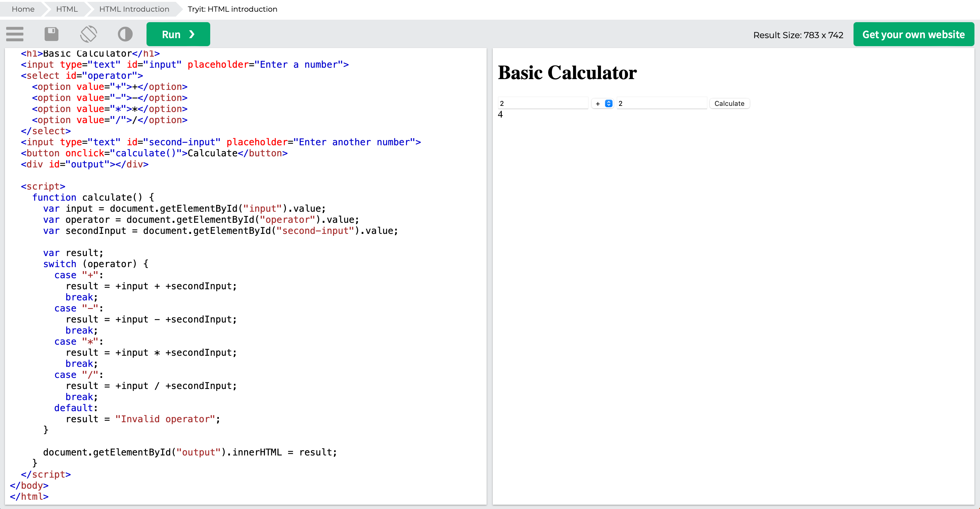Viewport: 980px width, 509px height.
Task: Click the calculate function line in the code editor
Action: pyautogui.click(x=93, y=198)
